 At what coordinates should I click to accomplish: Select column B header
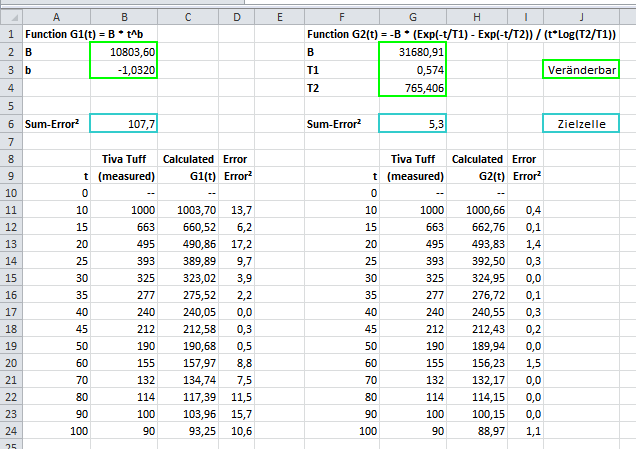pyautogui.click(x=123, y=16)
